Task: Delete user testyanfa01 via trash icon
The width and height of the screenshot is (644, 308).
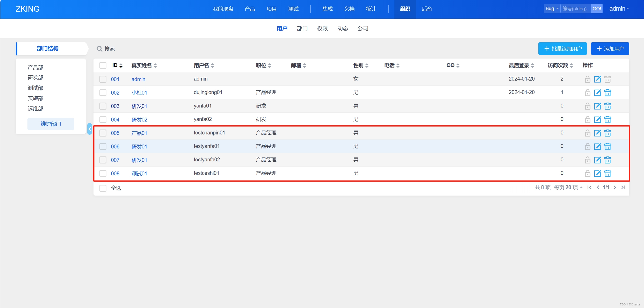Action: 607,146
